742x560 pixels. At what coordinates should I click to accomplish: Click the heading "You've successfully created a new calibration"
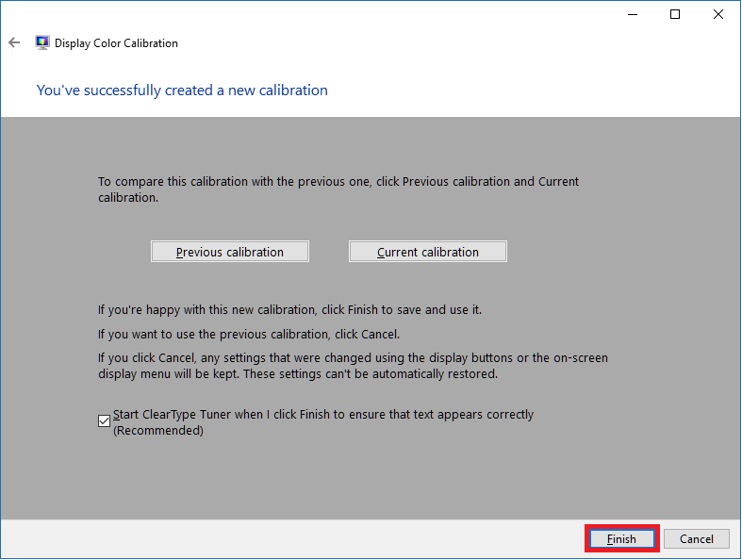(182, 90)
